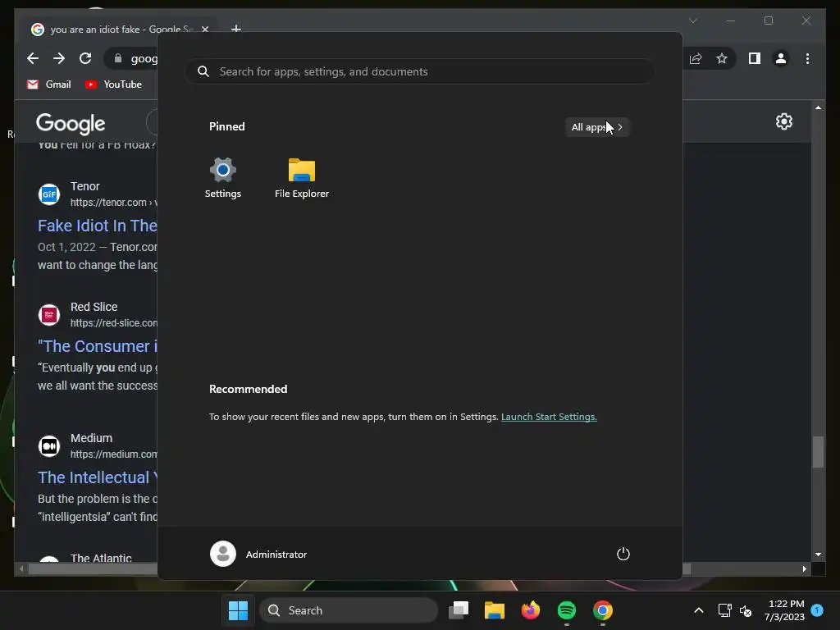840x630 pixels.
Task: Open the 'The Consumer' Red Slice result
Action: (x=98, y=346)
